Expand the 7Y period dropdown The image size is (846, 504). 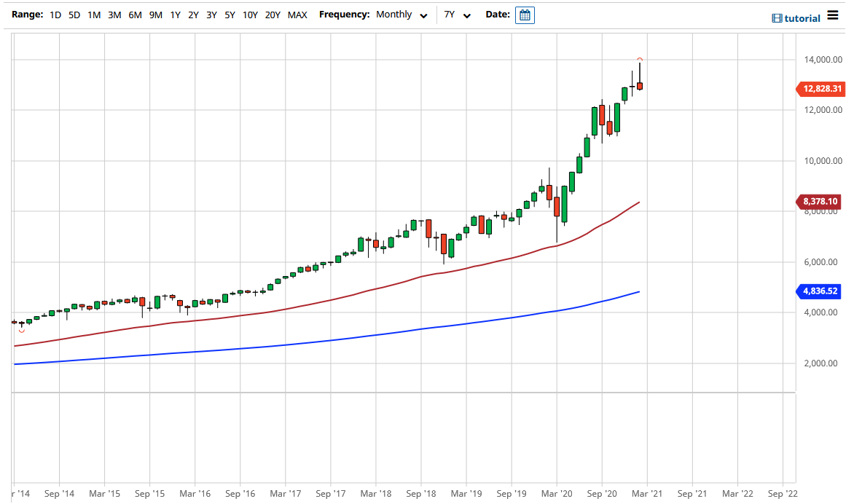click(x=454, y=15)
